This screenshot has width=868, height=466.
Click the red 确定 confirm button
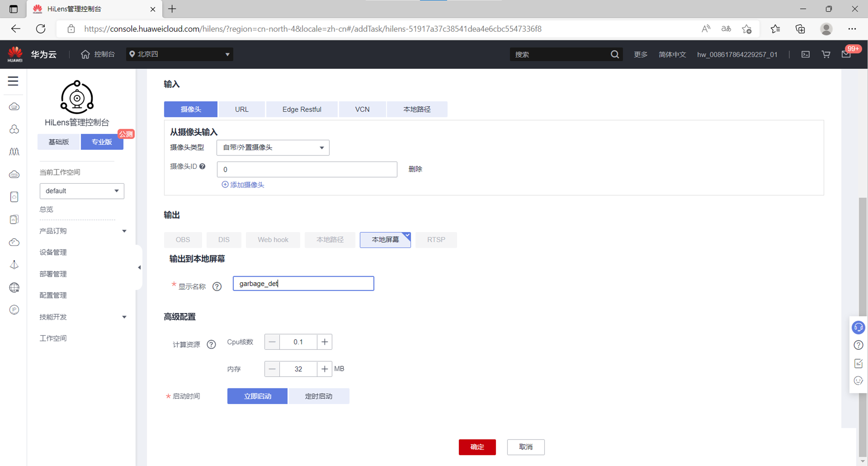pyautogui.click(x=477, y=447)
